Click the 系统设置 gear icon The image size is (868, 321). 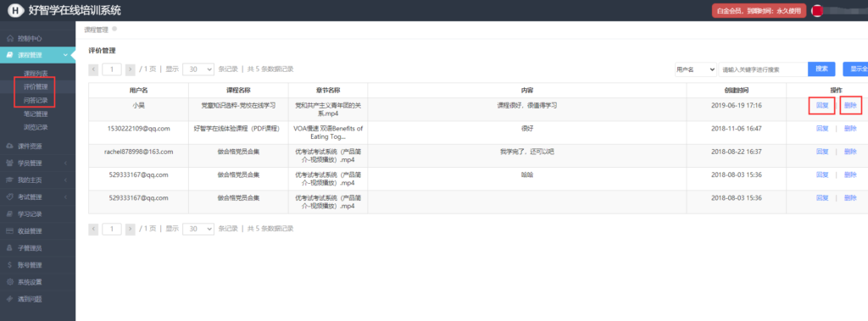9,282
